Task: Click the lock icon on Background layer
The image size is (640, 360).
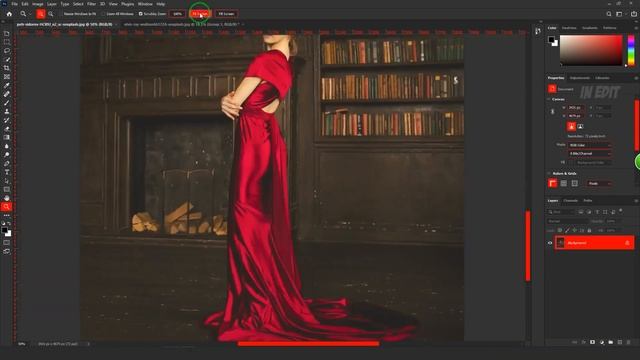Action: click(627, 243)
